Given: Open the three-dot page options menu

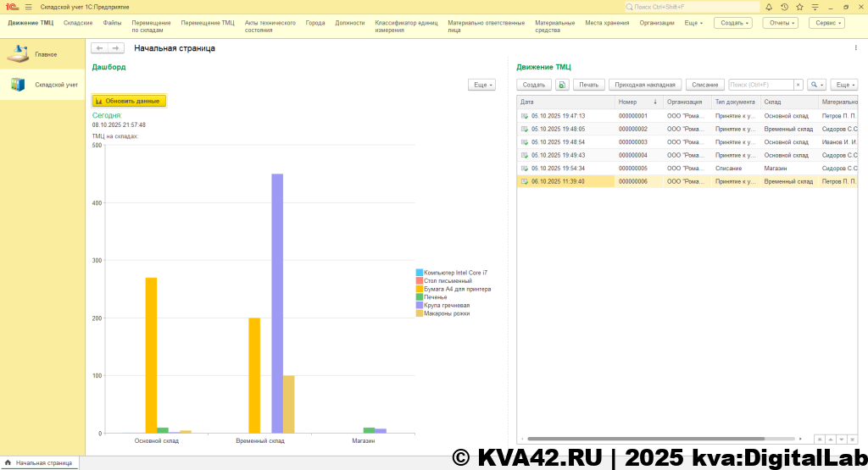Looking at the screenshot, I should coord(855,48).
